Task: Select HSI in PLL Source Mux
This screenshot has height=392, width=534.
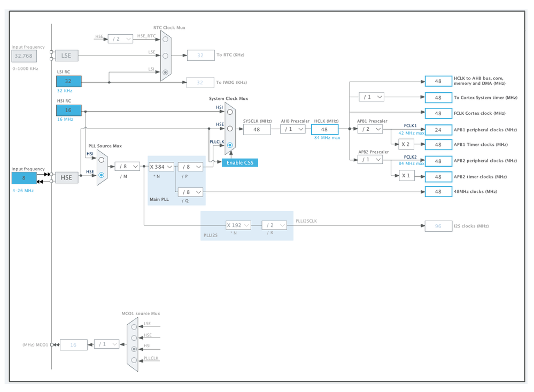Action: pyautogui.click(x=102, y=160)
